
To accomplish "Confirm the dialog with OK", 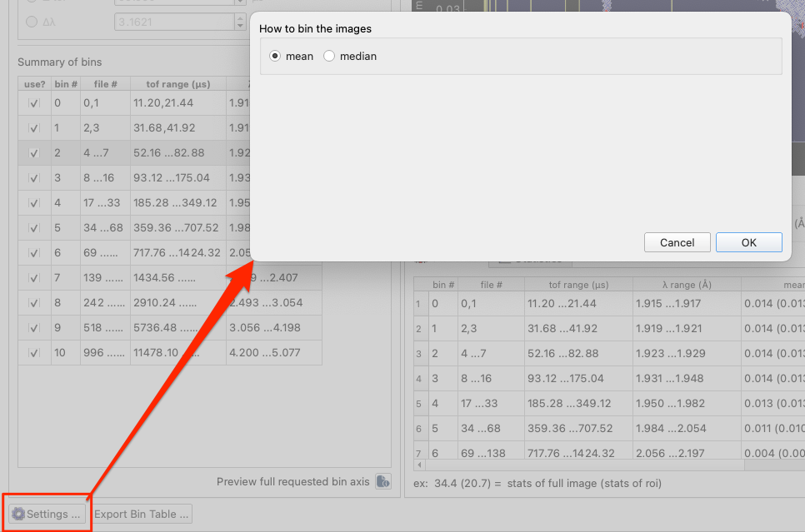I will pyautogui.click(x=748, y=242).
